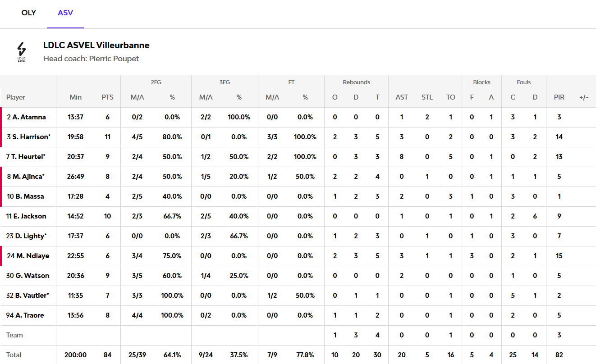Select M. Ajinca in the player list
Viewport: 596px width, 364px height.
point(28,177)
